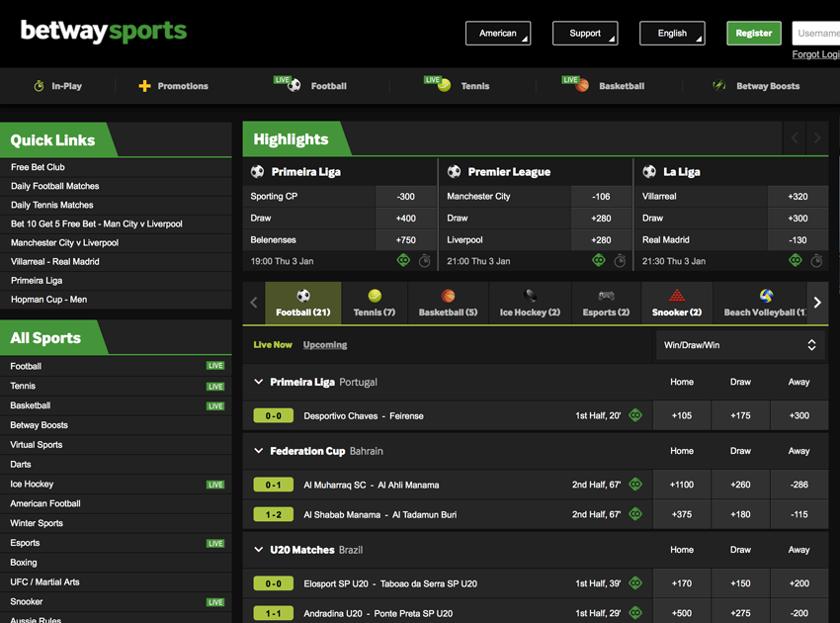This screenshot has width=840, height=623.
Task: Go to previous Highlights with left arrow
Action: point(795,138)
